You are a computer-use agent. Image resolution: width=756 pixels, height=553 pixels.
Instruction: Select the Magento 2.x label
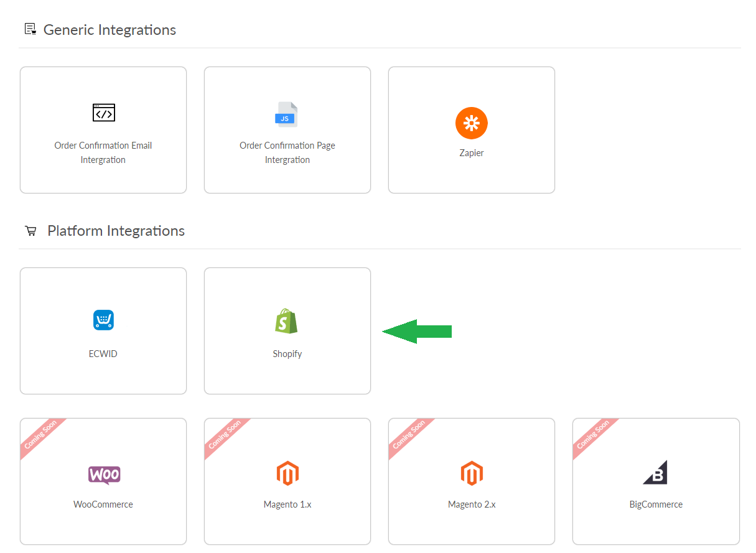click(x=472, y=504)
